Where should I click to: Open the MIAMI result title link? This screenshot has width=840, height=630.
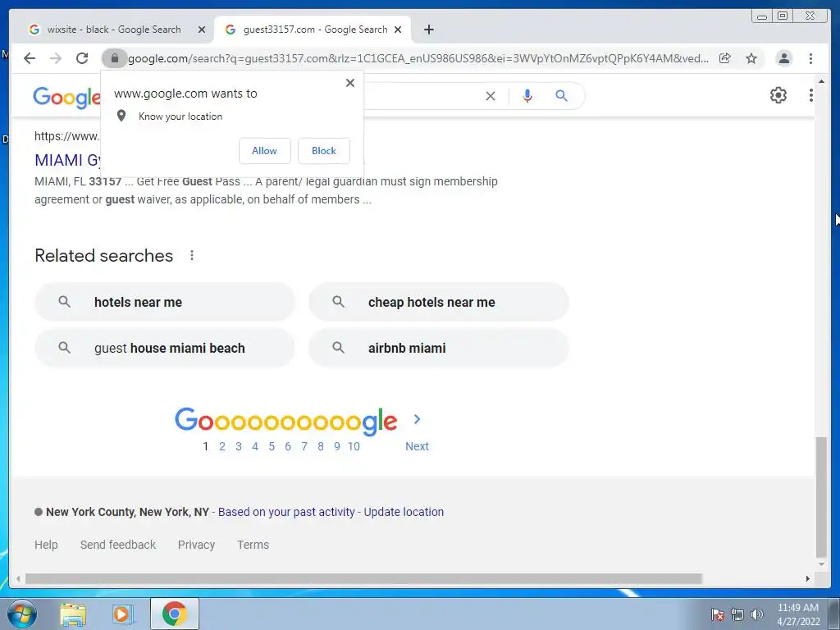tap(67, 160)
